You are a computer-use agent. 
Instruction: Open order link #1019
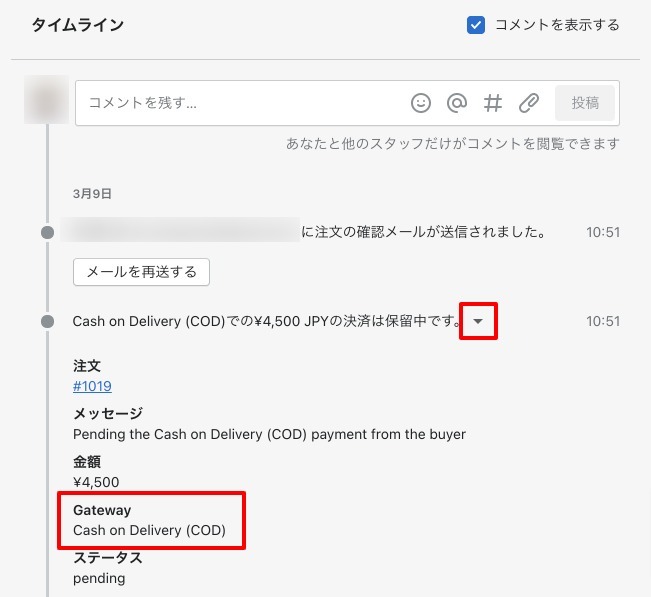(92, 386)
